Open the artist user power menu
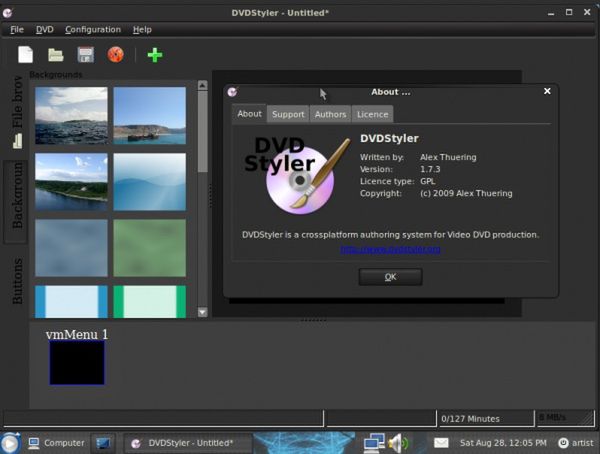This screenshot has height=454, width=600. point(576,443)
